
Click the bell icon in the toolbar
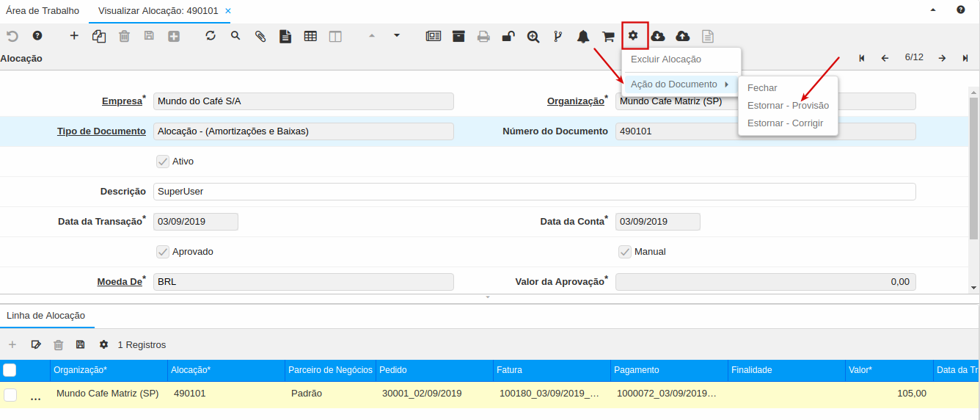pos(583,36)
